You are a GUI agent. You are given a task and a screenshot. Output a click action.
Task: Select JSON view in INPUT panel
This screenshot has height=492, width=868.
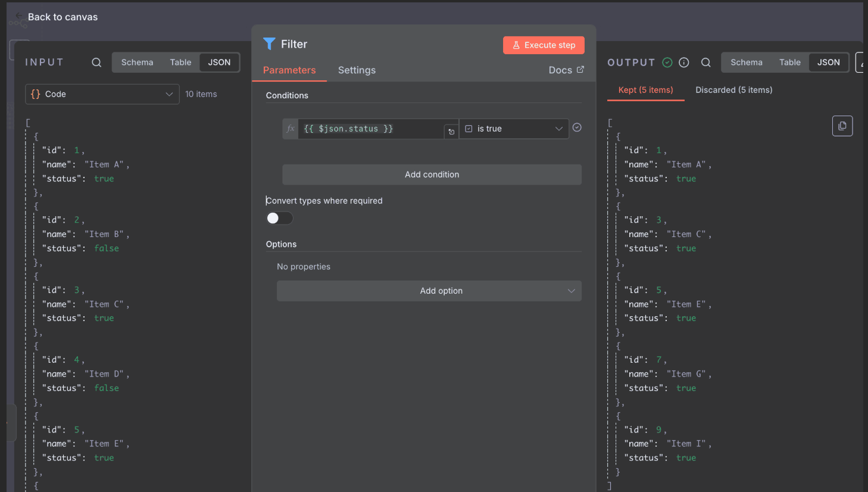pos(219,63)
